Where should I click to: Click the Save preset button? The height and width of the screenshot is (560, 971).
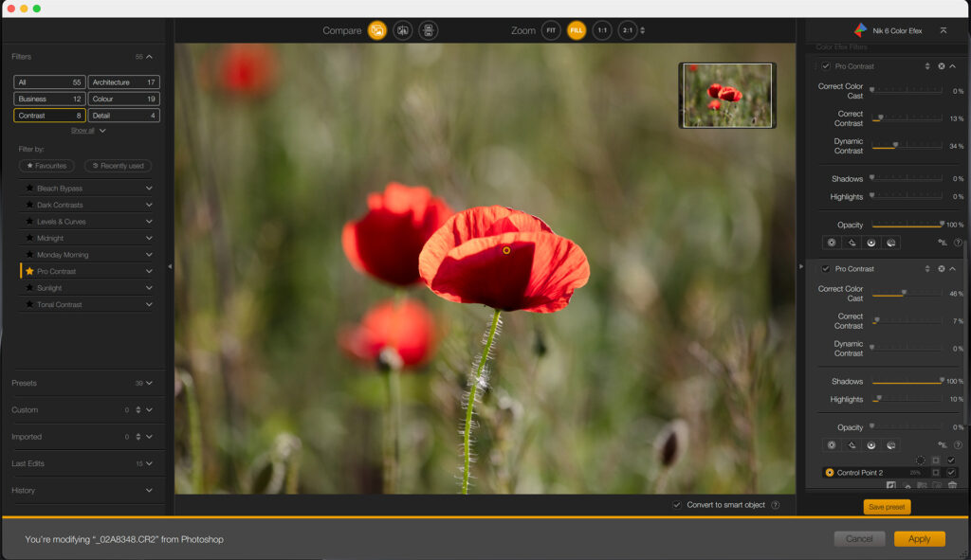(886, 507)
